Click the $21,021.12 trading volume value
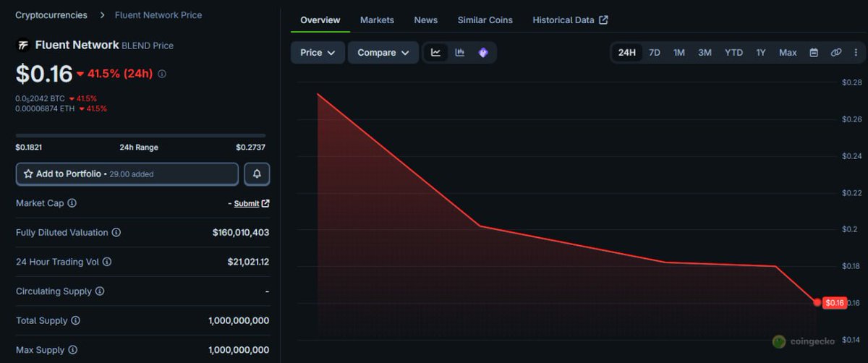Screen dimensions: 868x363 point(248,262)
